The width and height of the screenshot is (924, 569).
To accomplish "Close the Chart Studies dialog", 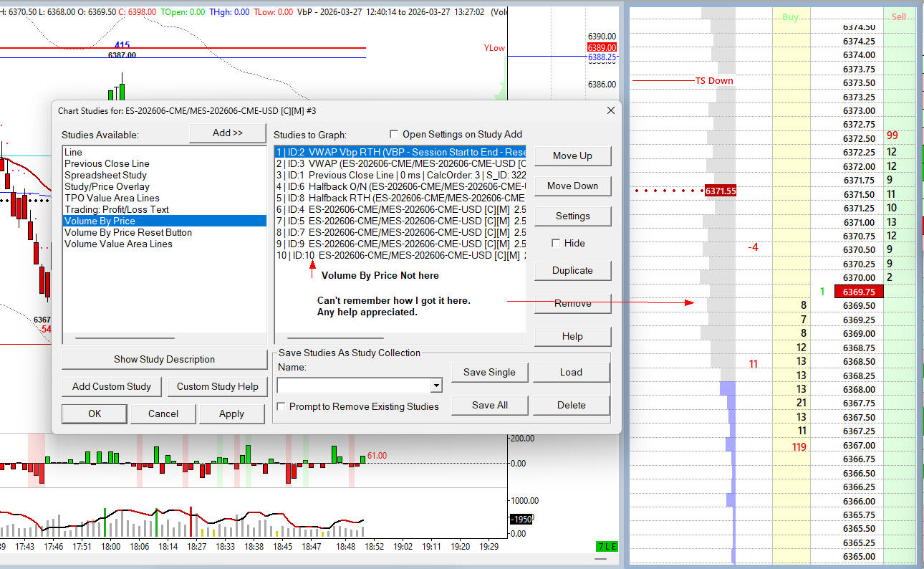I will pyautogui.click(x=611, y=110).
